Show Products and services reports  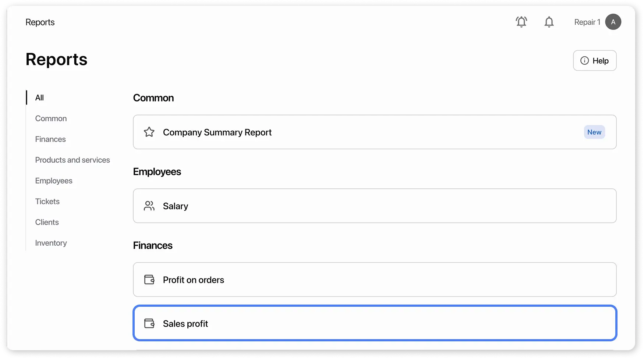72,160
